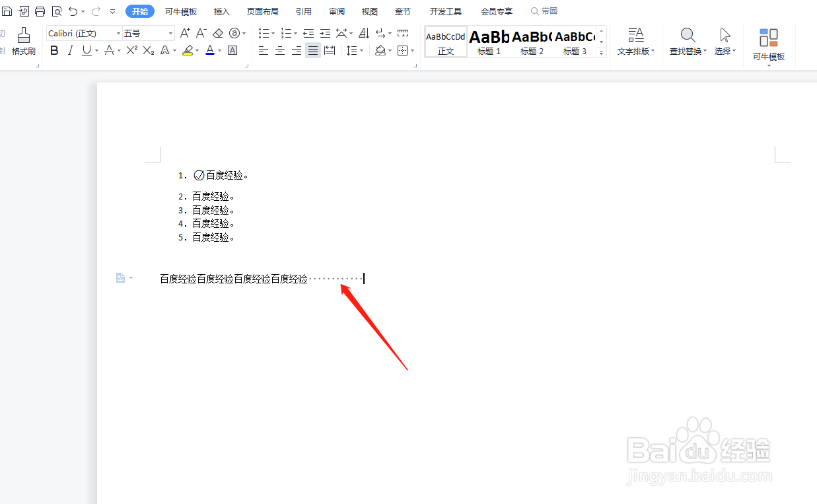Click the yellow highlight color button
Viewport: 817px width, 504px height.
pos(188,50)
